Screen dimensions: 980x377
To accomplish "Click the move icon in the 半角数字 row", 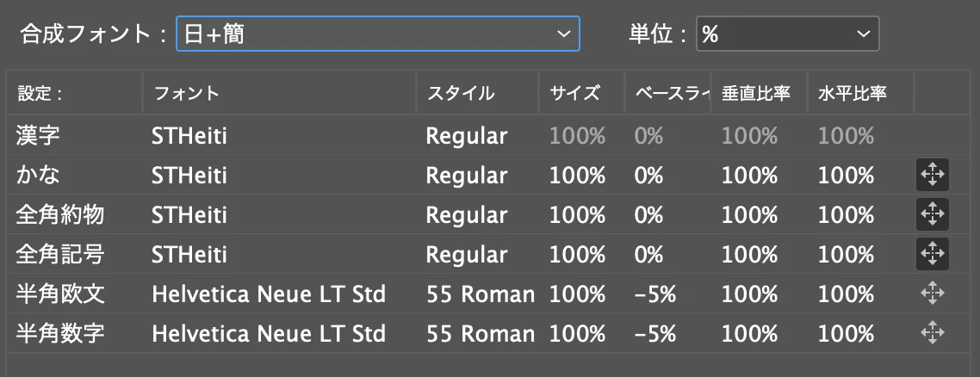I will (932, 333).
